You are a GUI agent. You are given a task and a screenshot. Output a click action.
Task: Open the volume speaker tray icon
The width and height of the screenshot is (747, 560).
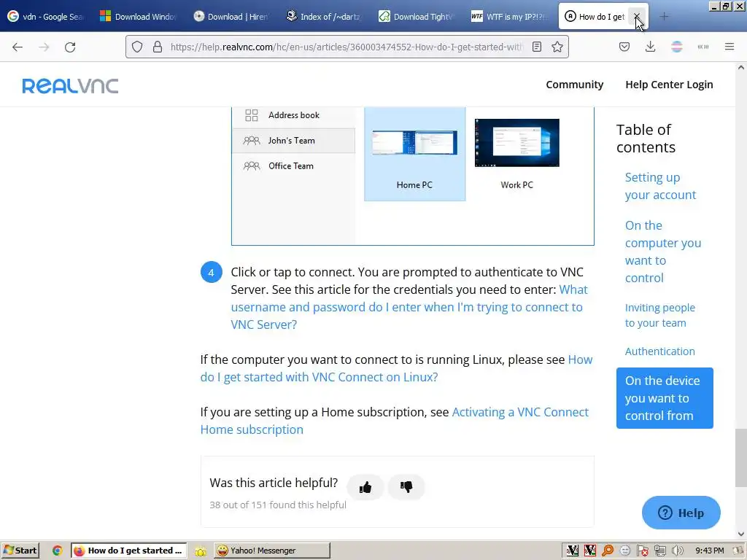point(677,551)
